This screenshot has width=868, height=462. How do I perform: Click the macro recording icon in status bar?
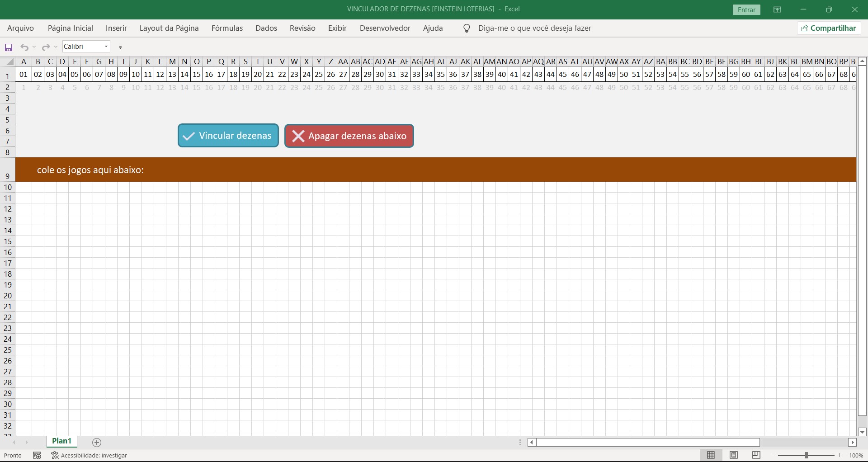(37, 456)
